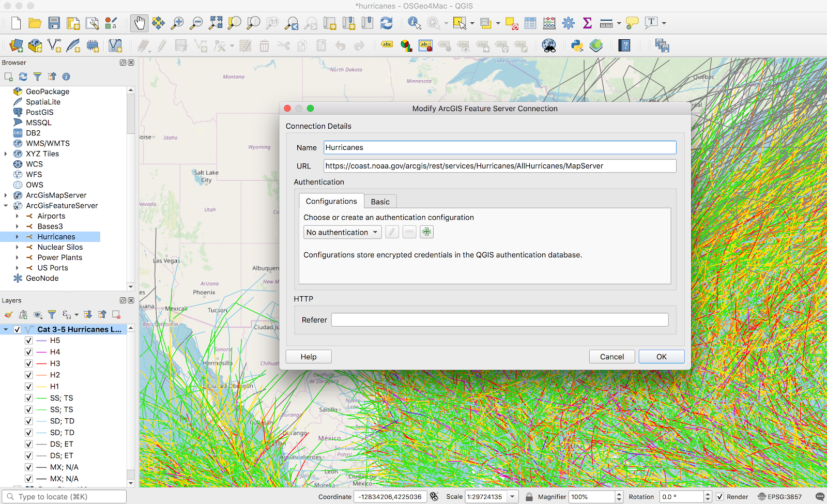Expand the XYZ Tiles tree node
Image resolution: width=827 pixels, height=504 pixels.
[x=6, y=154]
